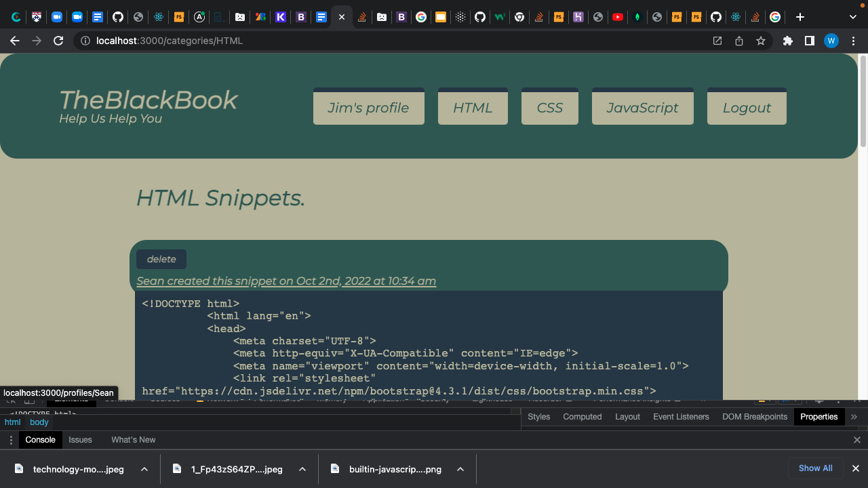The image size is (868, 488).
Task: Delete the snippet created by Sean
Action: point(161,259)
